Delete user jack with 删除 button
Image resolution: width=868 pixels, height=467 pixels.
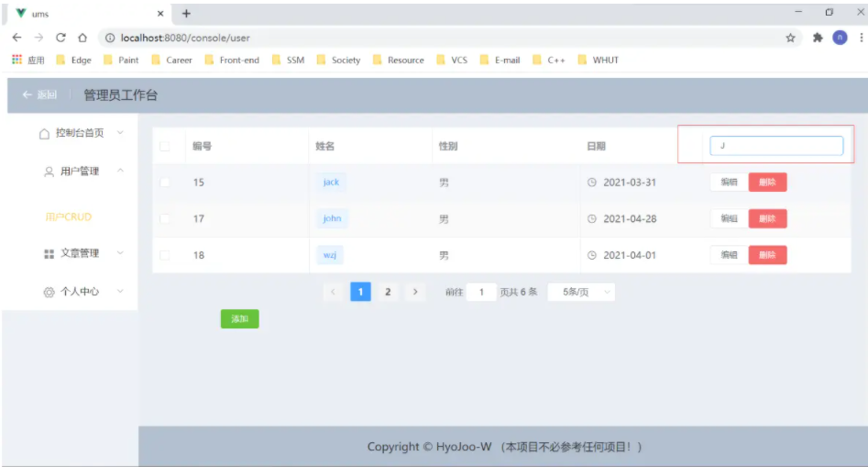pos(767,183)
